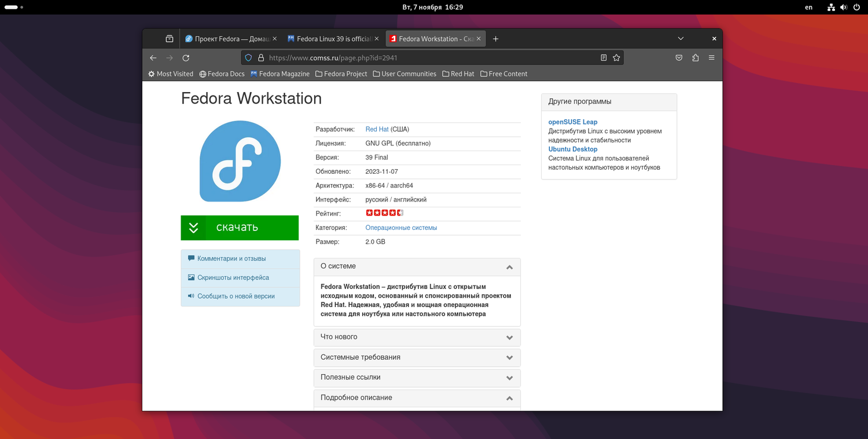This screenshot has height=439, width=868.
Task: Reload the current page
Action: pos(186,58)
